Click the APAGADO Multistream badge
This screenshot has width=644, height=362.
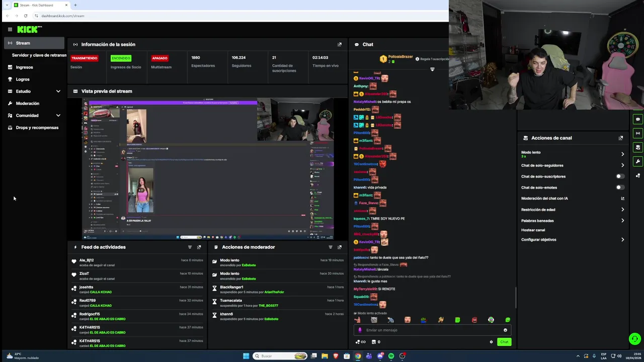coord(159,58)
